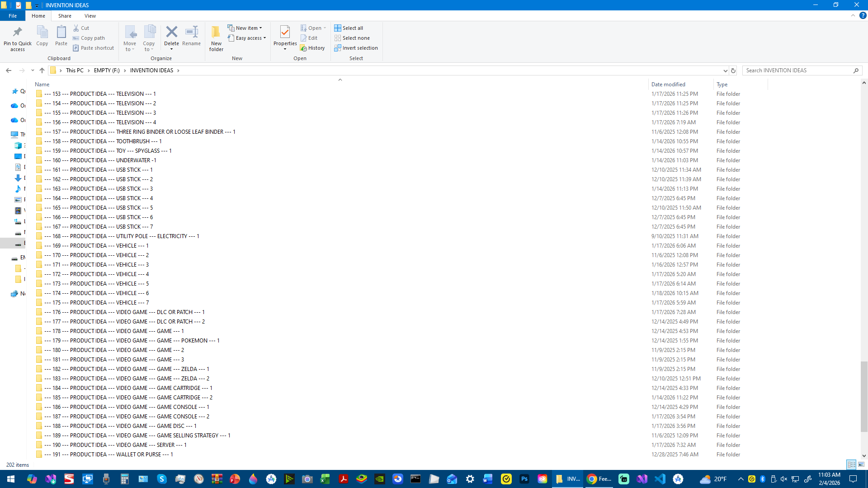868x488 pixels.
Task: Click the Copy path option
Action: (89, 38)
